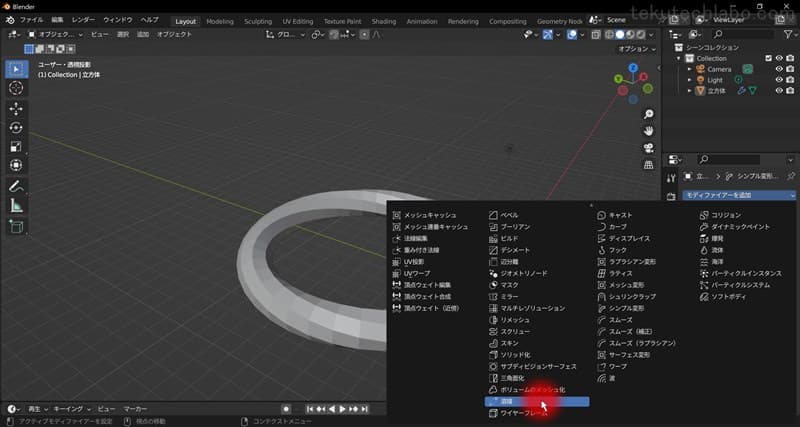Open the 再生 playback dropdown
This screenshot has width=800, height=427.
pos(38,409)
